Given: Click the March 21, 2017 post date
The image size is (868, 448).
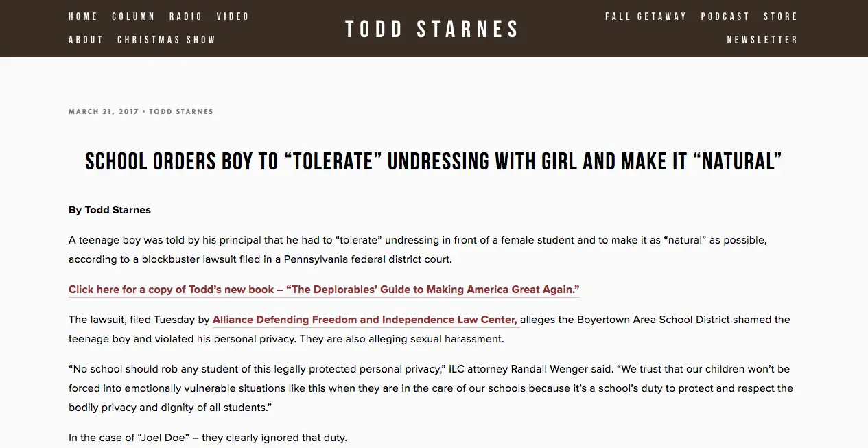Looking at the screenshot, I should point(104,112).
